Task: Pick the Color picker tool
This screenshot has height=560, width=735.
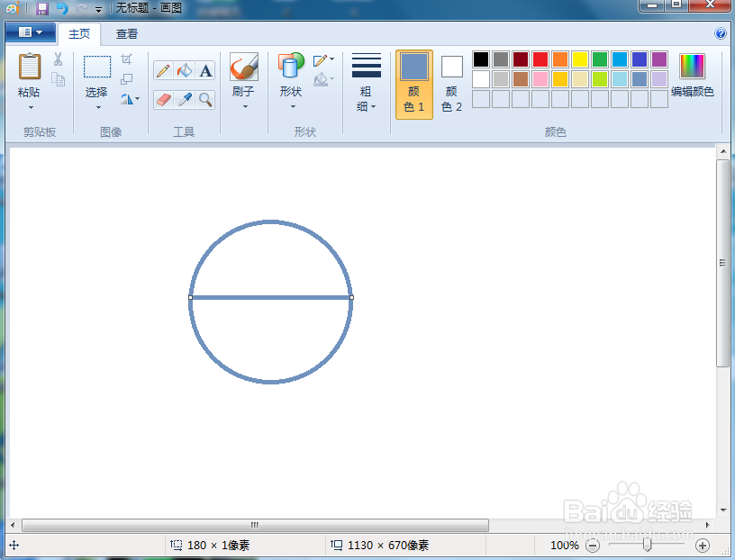Action: [185, 99]
